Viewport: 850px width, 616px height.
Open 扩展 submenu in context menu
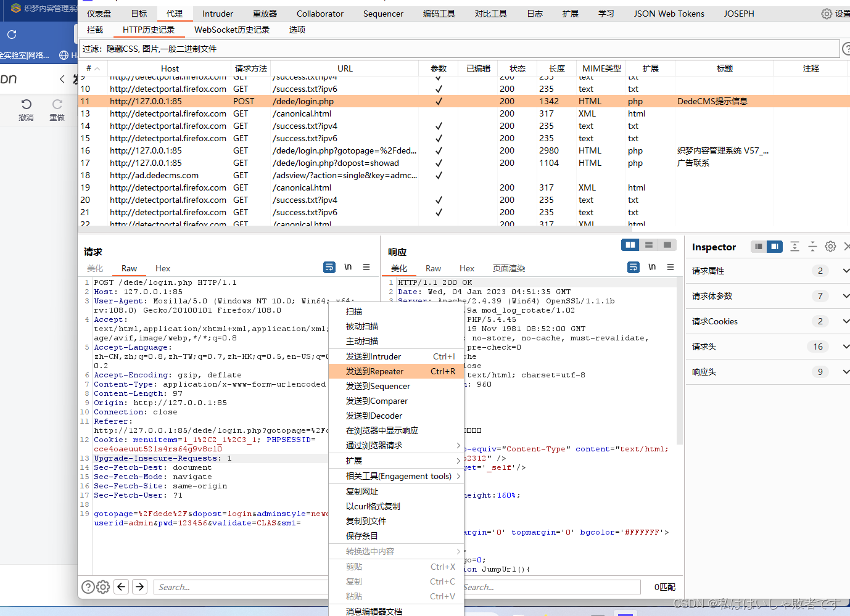[396, 461]
